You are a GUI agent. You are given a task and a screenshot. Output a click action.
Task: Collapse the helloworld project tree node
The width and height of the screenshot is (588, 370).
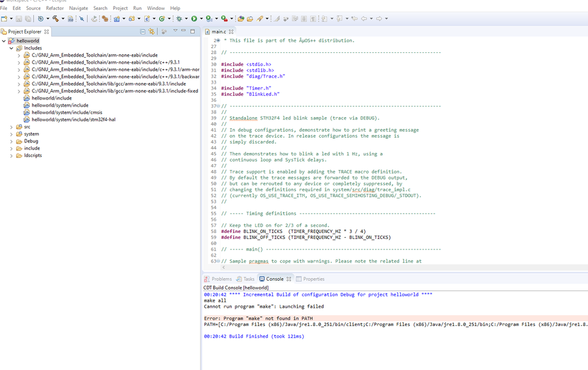pyautogui.click(x=4, y=41)
